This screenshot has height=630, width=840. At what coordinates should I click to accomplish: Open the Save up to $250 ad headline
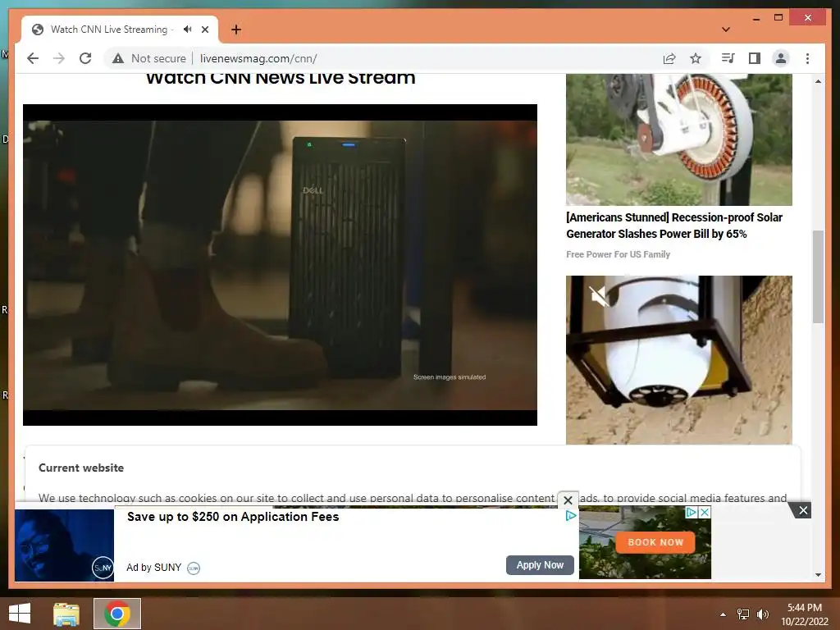pos(233,517)
